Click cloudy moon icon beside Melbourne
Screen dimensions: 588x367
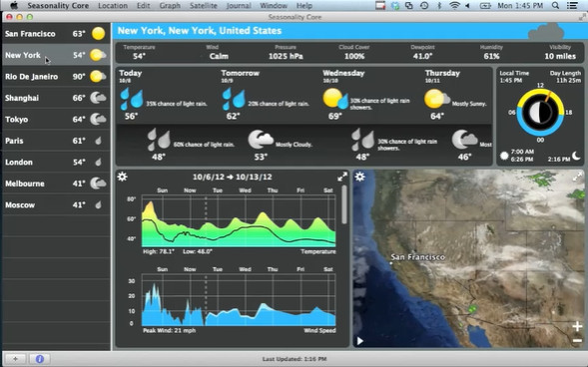coord(98,183)
